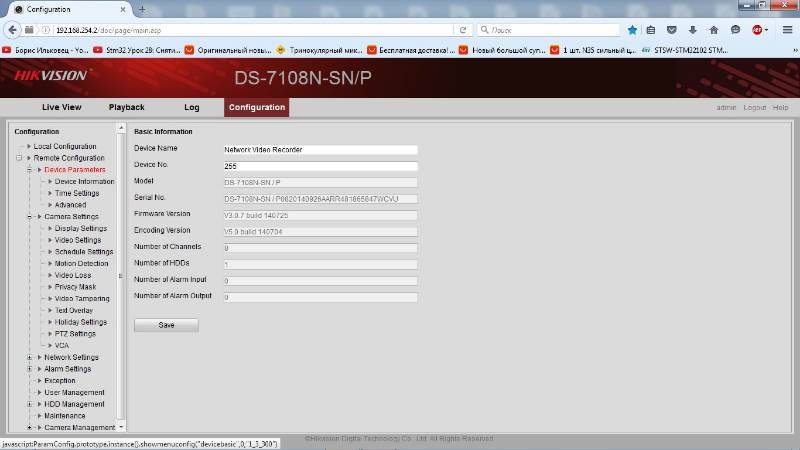Viewport: 800px width, 450px height.
Task: Open the Firefox hamburger menu
Action: click(787, 30)
